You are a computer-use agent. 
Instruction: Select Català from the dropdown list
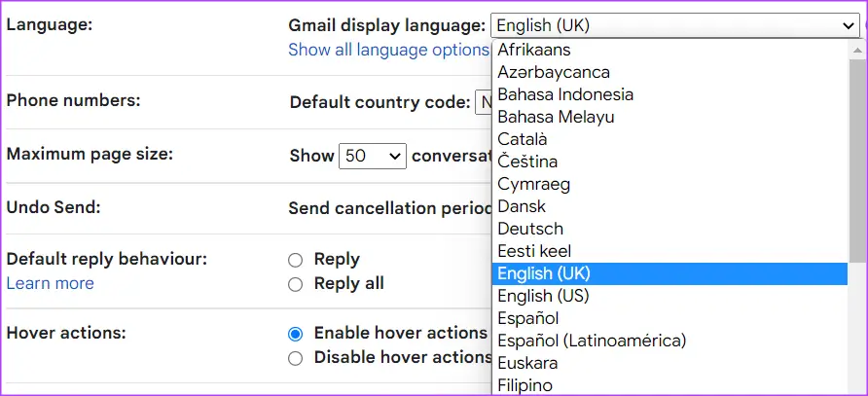(x=523, y=139)
